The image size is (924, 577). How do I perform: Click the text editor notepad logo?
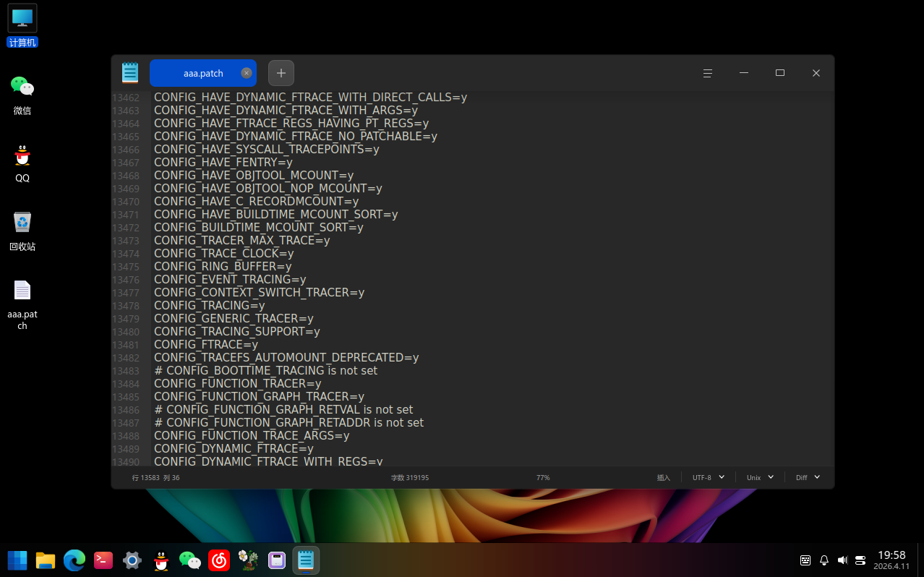(130, 73)
